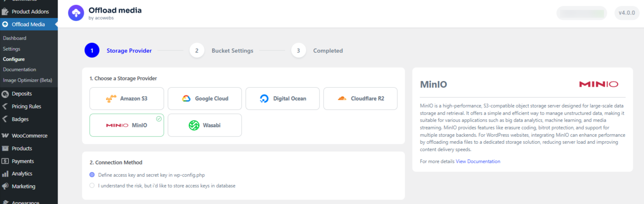This screenshot has width=644, height=204.
Task: Click the Payments sidebar icon
Action: coord(5,161)
